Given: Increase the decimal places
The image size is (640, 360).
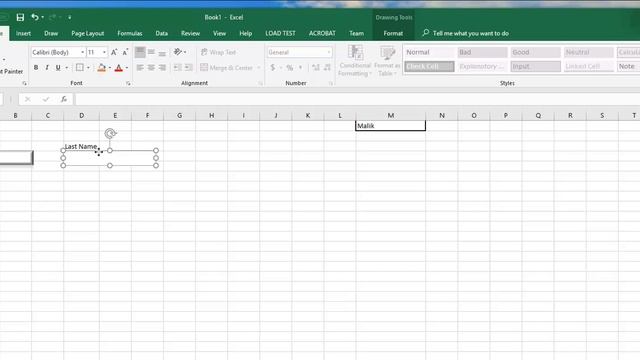Looking at the screenshot, I should [x=316, y=67].
